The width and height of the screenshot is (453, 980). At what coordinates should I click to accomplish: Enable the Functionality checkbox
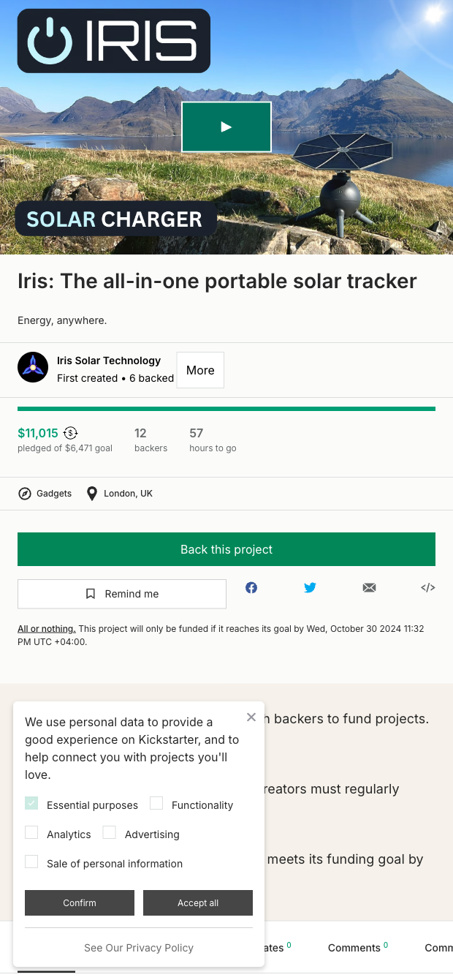pos(156,804)
